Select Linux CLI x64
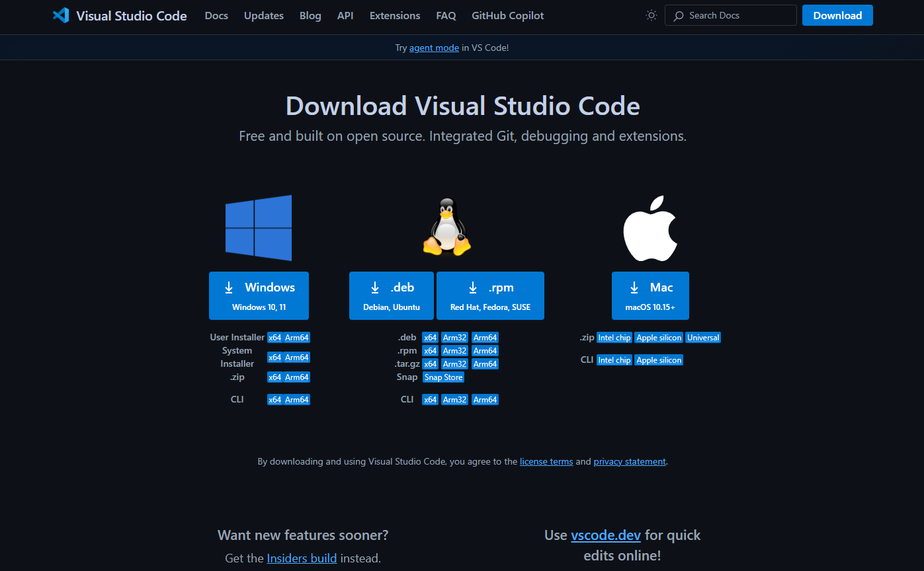 [x=430, y=400]
